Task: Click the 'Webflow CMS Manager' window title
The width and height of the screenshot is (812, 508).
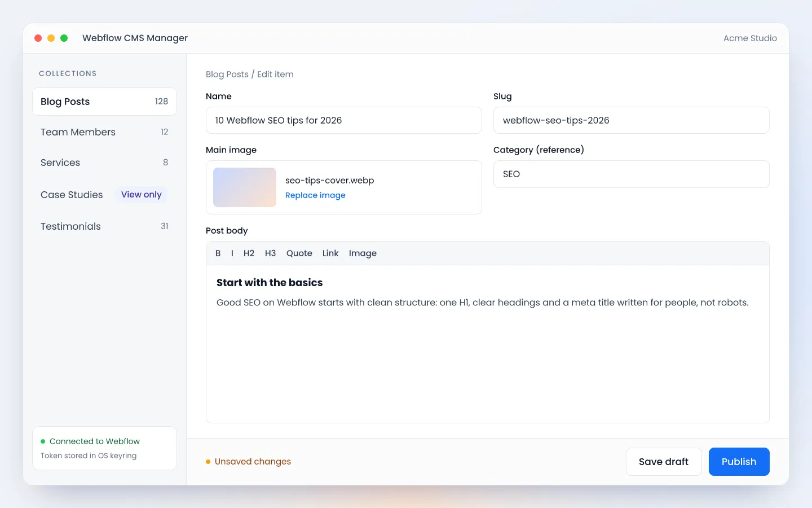Action: coord(135,38)
